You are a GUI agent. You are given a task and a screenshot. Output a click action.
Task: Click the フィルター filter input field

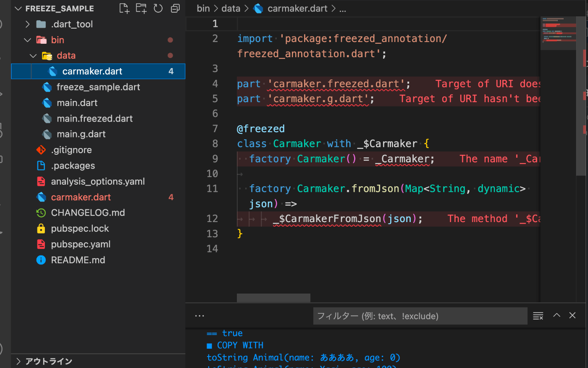(420, 316)
